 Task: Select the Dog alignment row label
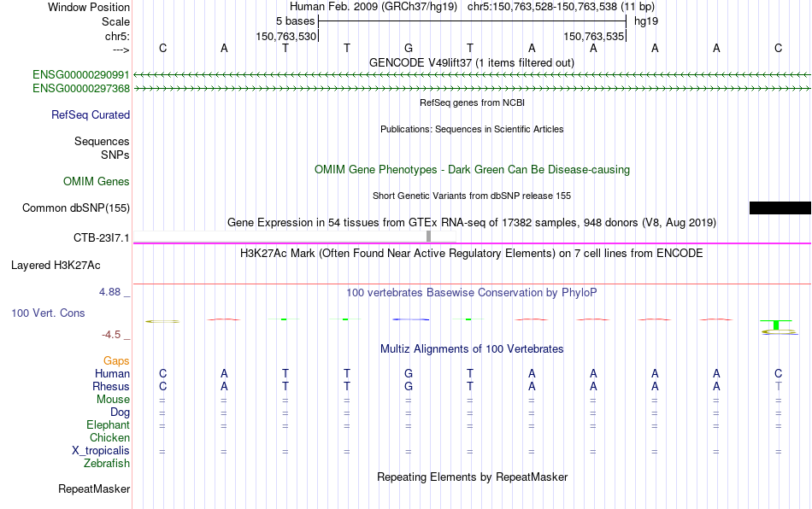tap(120, 412)
